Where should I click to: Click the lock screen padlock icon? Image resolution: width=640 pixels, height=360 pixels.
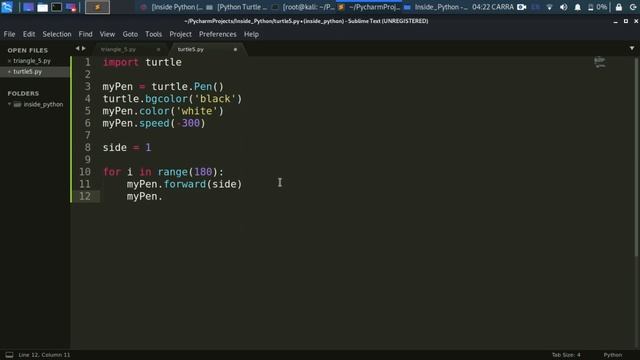(619, 7)
